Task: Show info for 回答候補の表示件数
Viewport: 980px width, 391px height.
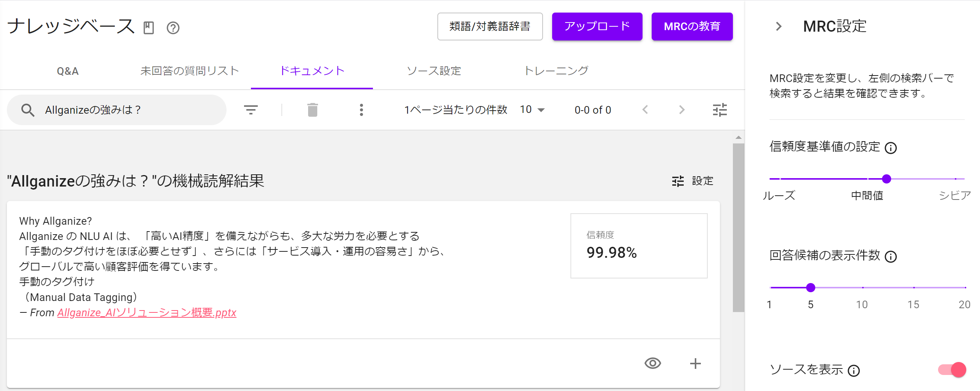Action: coord(891,257)
